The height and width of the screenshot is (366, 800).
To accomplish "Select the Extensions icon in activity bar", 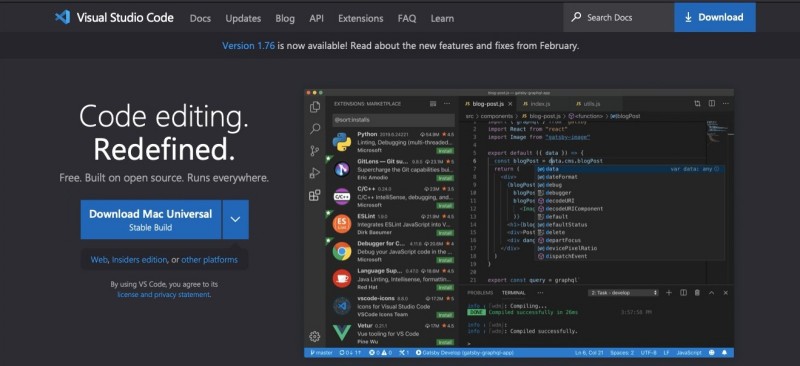I will click(315, 196).
